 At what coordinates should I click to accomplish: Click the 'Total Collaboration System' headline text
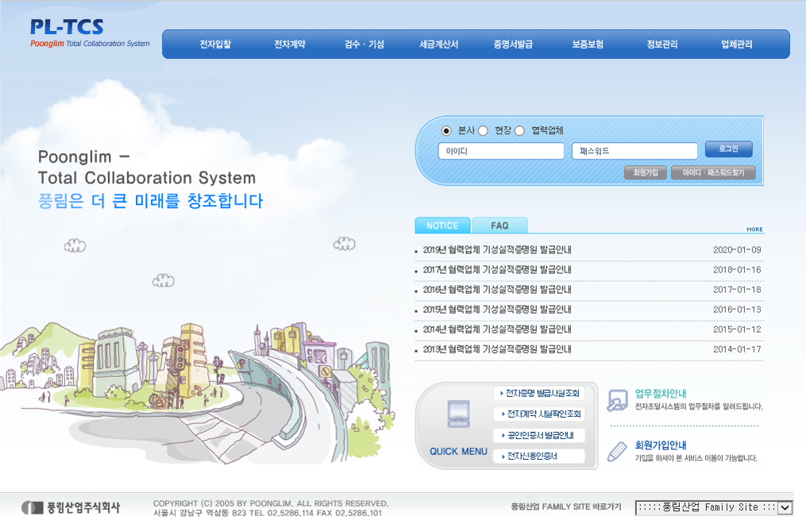(x=147, y=178)
